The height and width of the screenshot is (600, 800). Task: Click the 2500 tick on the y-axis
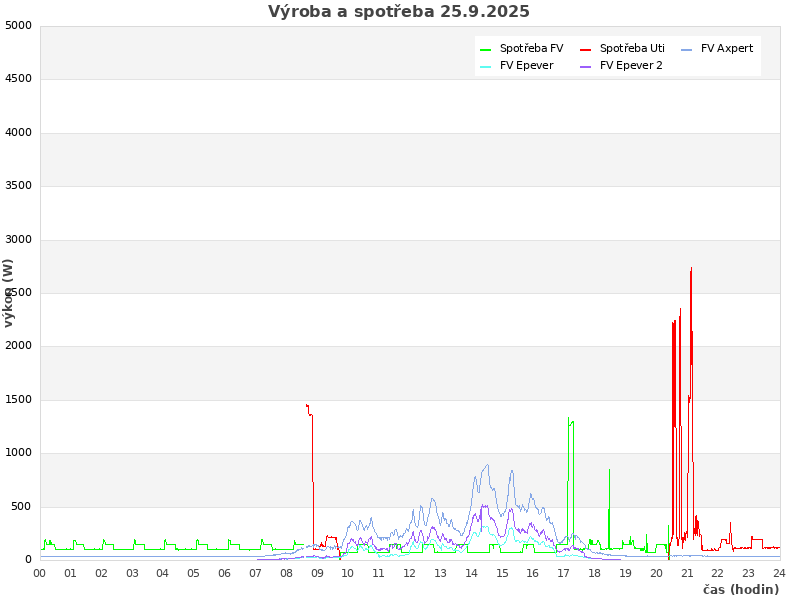(x=18, y=293)
